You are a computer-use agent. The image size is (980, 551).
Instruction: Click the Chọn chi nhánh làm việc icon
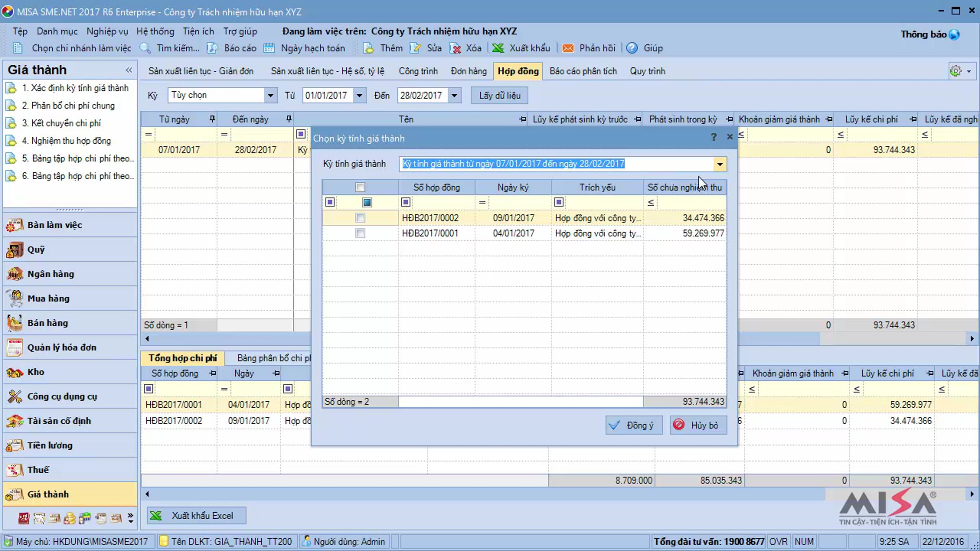pos(18,48)
